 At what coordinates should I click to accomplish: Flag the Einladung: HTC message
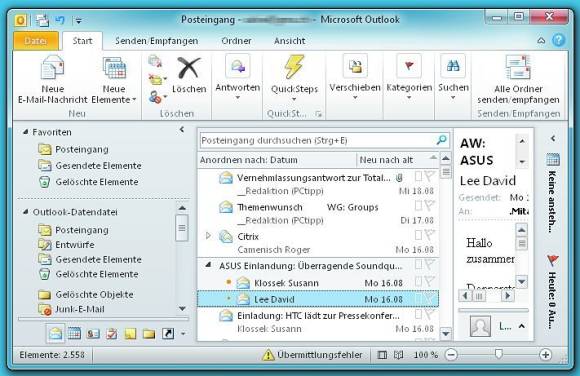[429, 315]
